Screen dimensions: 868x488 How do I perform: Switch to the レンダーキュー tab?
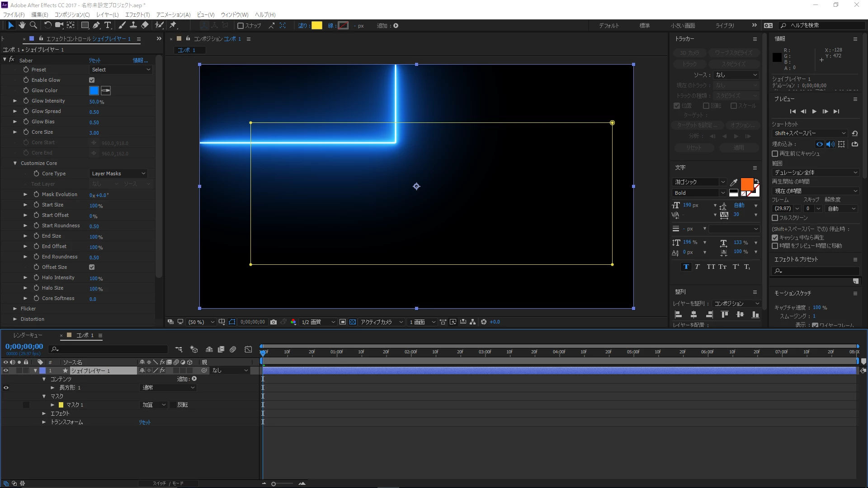point(28,335)
